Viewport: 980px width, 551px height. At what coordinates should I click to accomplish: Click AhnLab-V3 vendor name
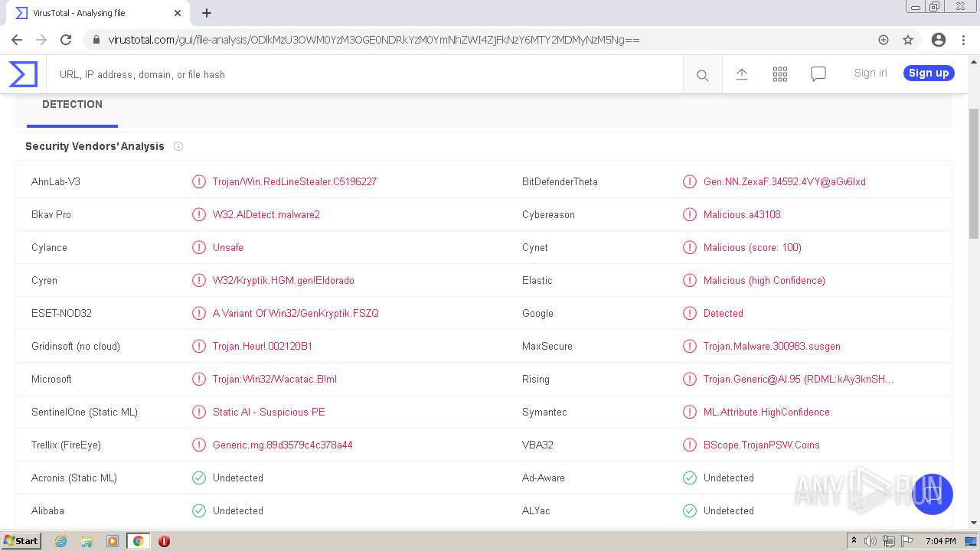(56, 181)
